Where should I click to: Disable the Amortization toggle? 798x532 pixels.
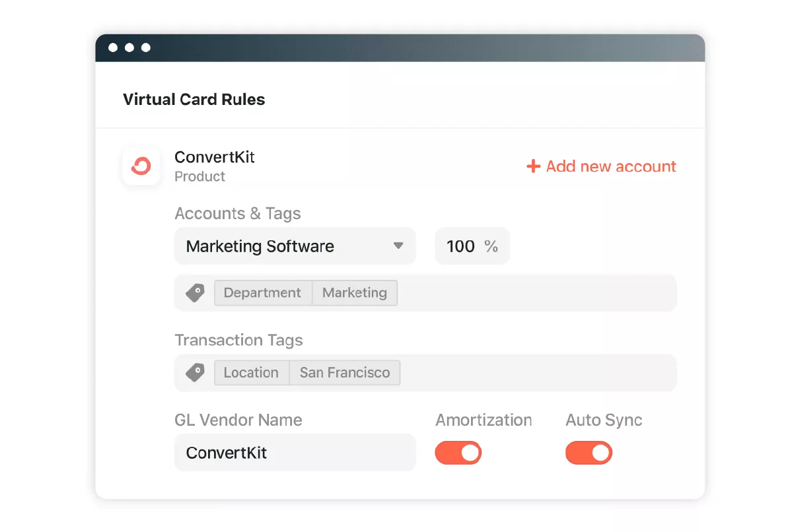tap(458, 453)
